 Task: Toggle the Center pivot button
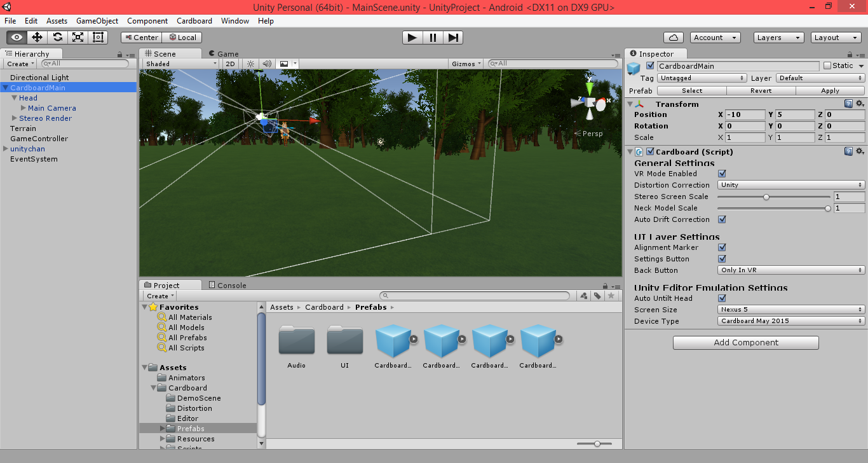tap(141, 38)
